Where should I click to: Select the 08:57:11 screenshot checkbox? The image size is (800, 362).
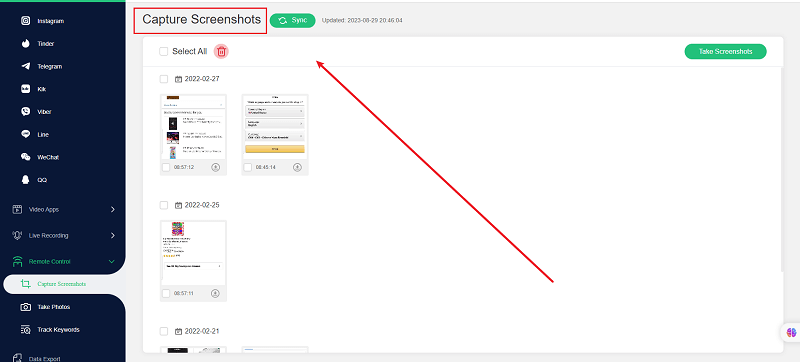point(166,293)
